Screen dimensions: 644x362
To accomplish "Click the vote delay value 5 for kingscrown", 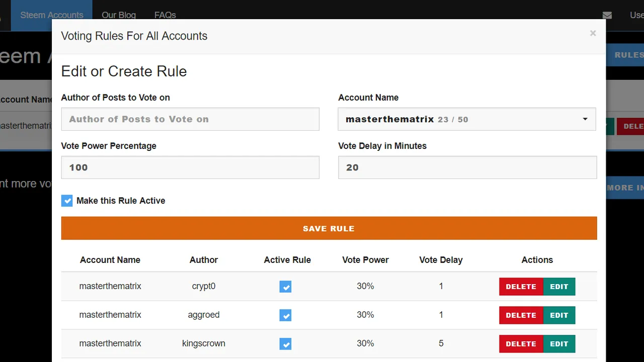I will (441, 343).
